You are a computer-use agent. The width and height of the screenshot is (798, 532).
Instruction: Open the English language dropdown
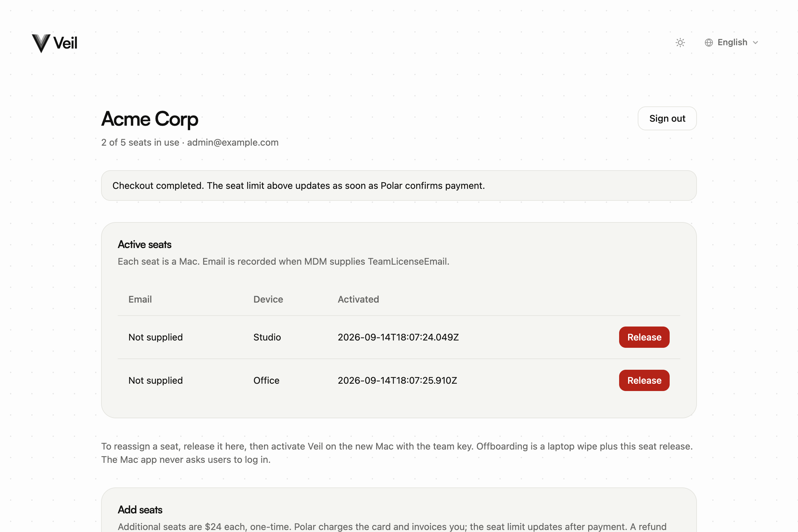tap(731, 43)
